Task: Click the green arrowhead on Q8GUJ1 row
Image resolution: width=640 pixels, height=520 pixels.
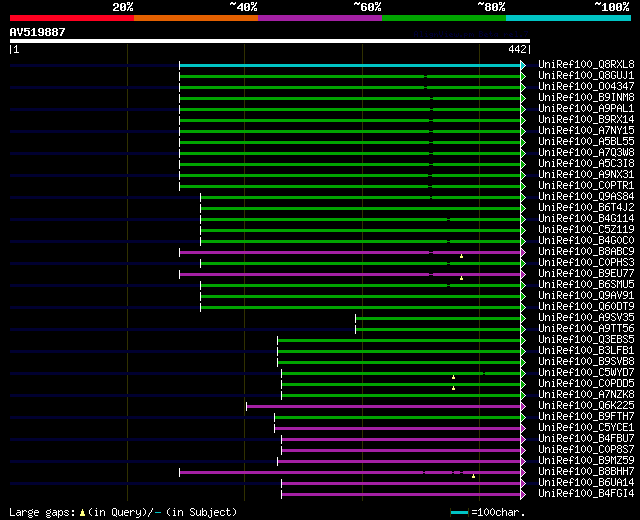Action: coord(523,76)
